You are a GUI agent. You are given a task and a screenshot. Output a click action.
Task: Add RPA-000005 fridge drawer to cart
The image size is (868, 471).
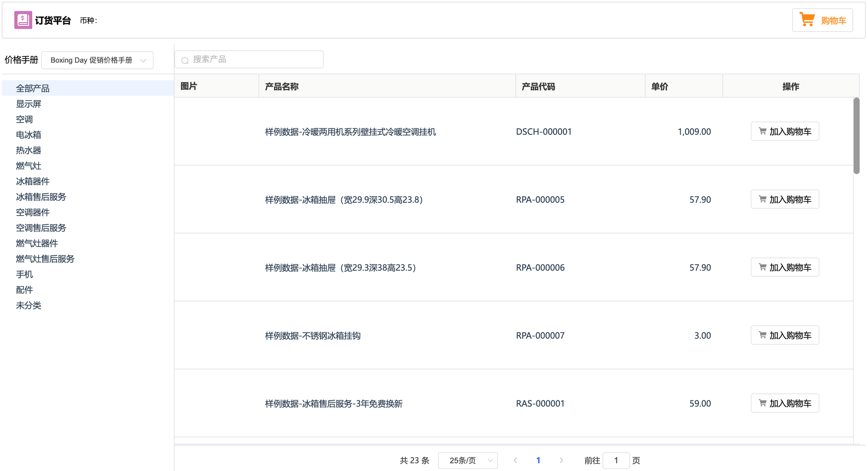coord(785,200)
